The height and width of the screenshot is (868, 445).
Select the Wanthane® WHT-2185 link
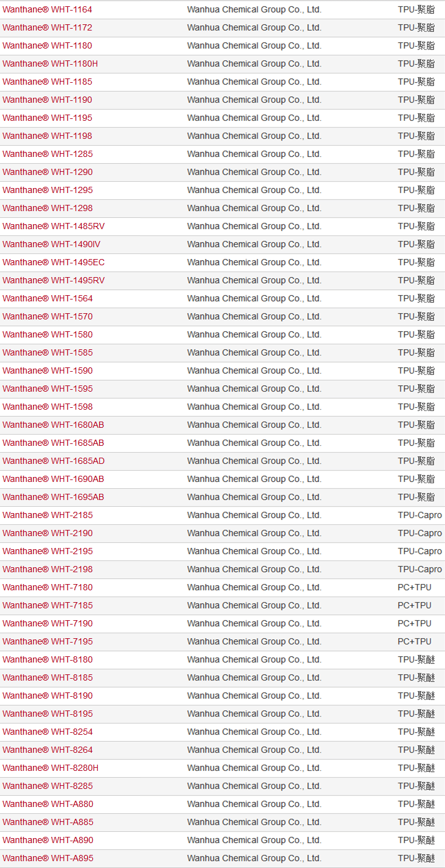(47, 515)
